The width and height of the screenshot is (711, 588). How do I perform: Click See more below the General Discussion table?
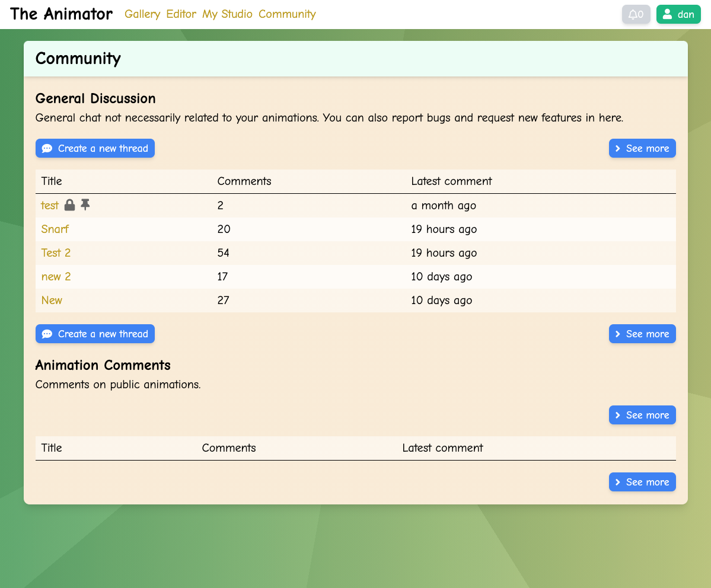pos(642,334)
